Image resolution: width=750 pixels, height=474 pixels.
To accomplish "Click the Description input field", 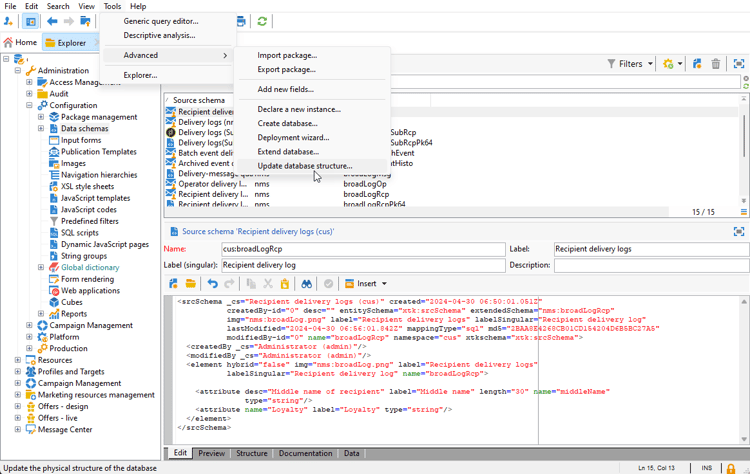I will [x=650, y=266].
